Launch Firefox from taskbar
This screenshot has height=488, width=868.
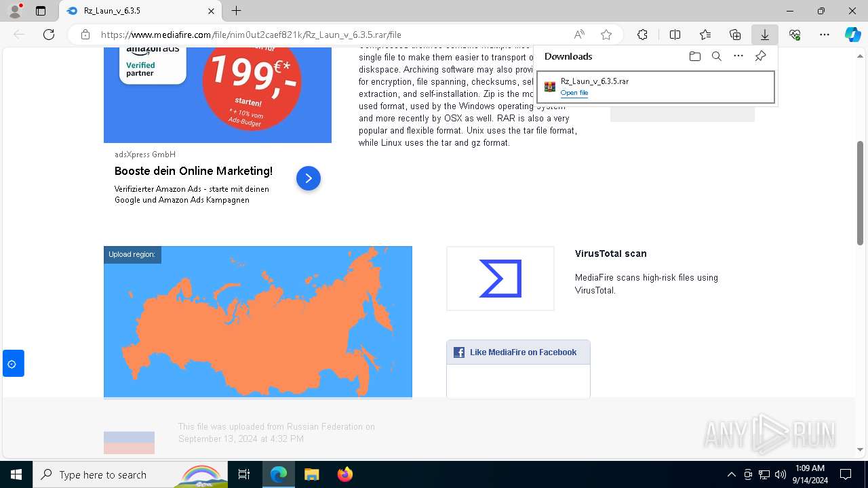[345, 474]
